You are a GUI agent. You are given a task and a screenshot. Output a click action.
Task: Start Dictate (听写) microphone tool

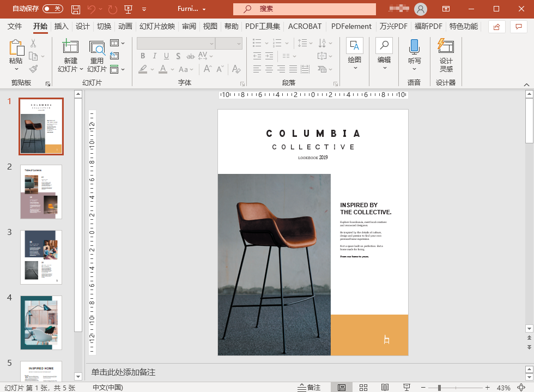(x=414, y=47)
